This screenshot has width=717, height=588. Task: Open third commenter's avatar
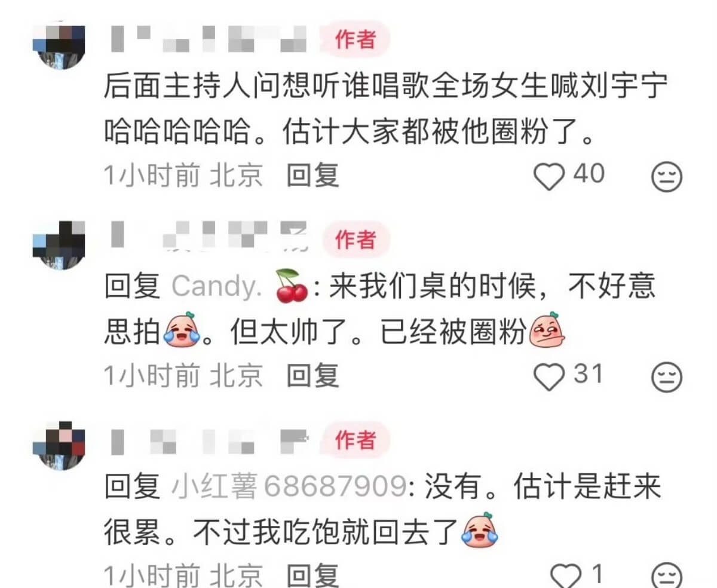pos(59,446)
